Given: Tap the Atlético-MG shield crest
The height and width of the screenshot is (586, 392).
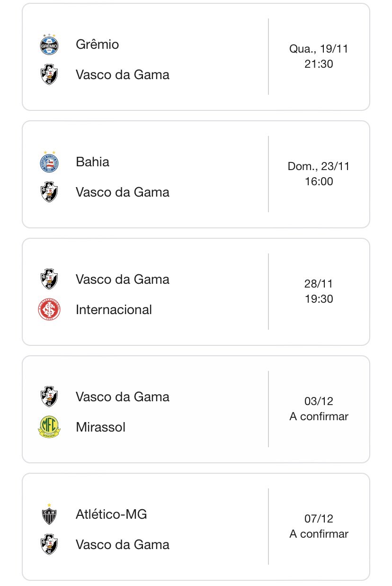Looking at the screenshot, I should click(x=49, y=514).
